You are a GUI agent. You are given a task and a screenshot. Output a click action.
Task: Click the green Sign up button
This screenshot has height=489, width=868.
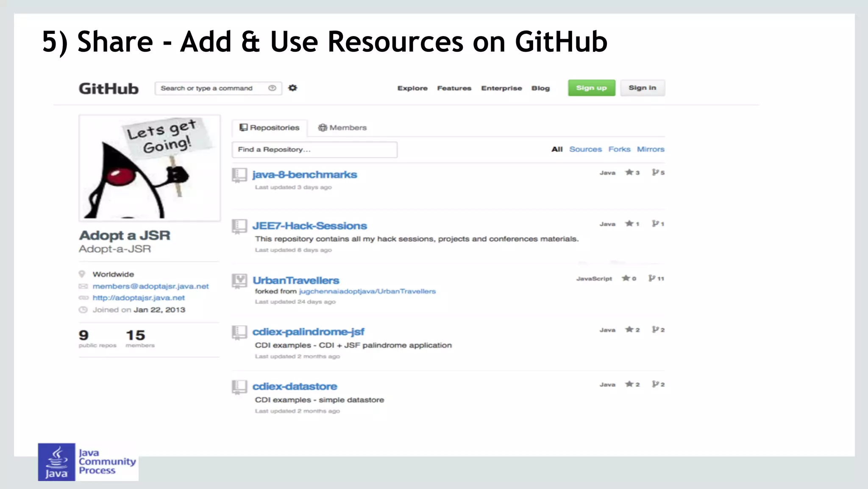592,88
